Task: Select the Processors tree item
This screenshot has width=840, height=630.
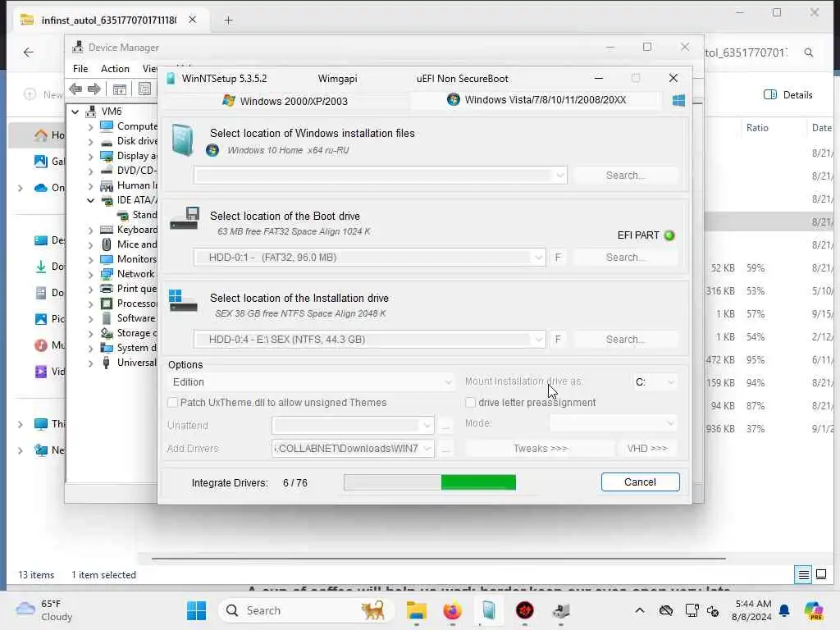Action: pyautogui.click(x=137, y=304)
